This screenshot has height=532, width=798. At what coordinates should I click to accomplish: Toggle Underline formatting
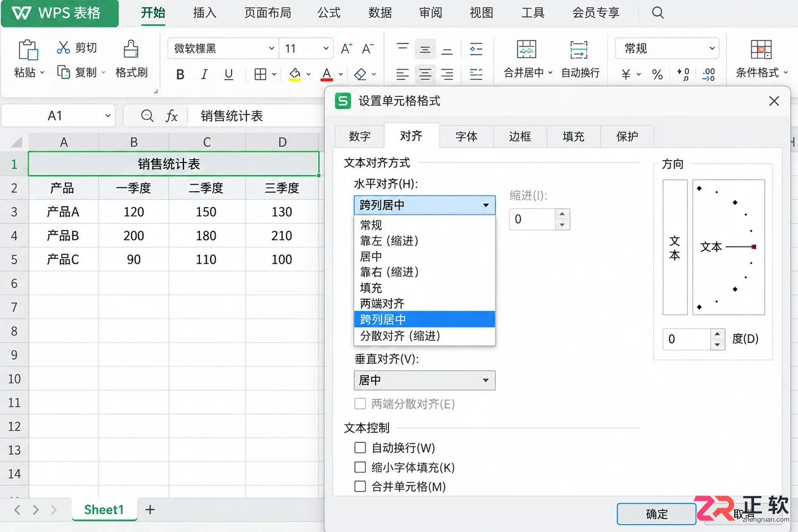click(228, 74)
